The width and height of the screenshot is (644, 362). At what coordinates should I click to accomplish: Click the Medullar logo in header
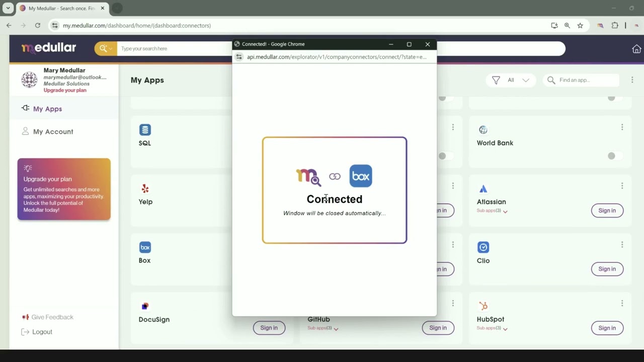(49, 48)
